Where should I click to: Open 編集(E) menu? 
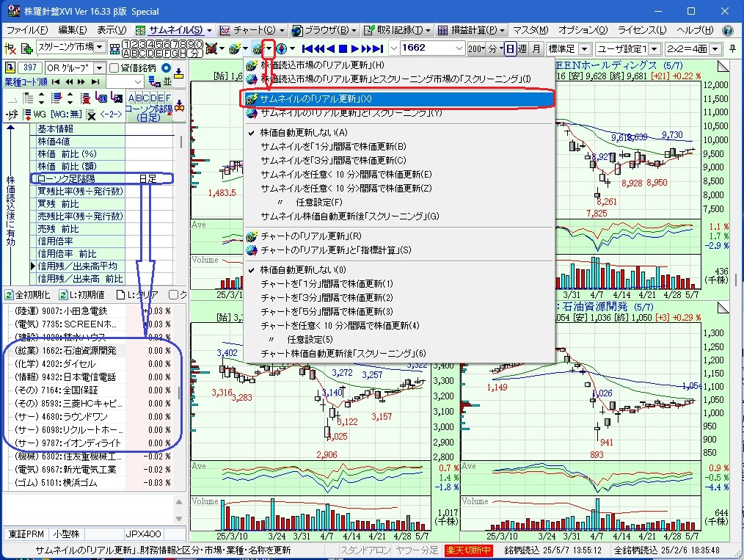(73, 30)
